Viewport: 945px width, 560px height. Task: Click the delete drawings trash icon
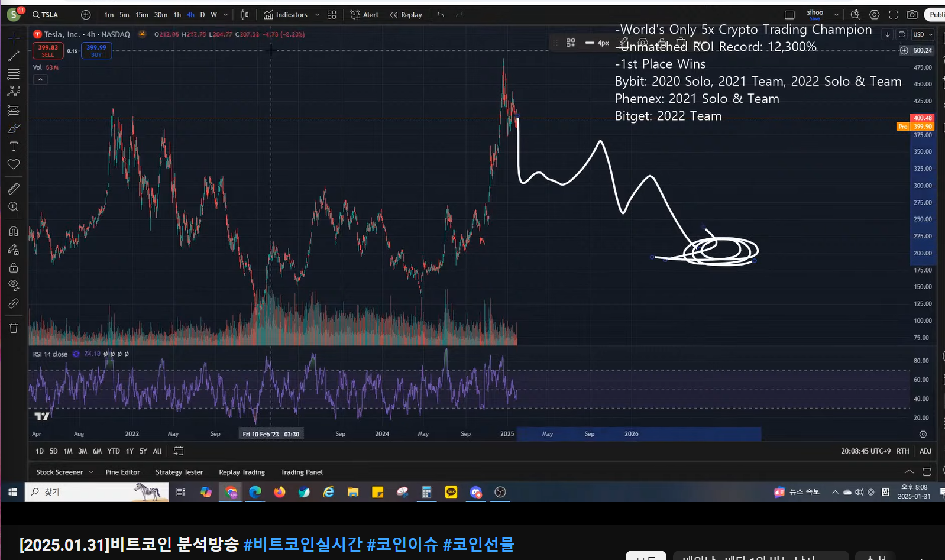14,328
